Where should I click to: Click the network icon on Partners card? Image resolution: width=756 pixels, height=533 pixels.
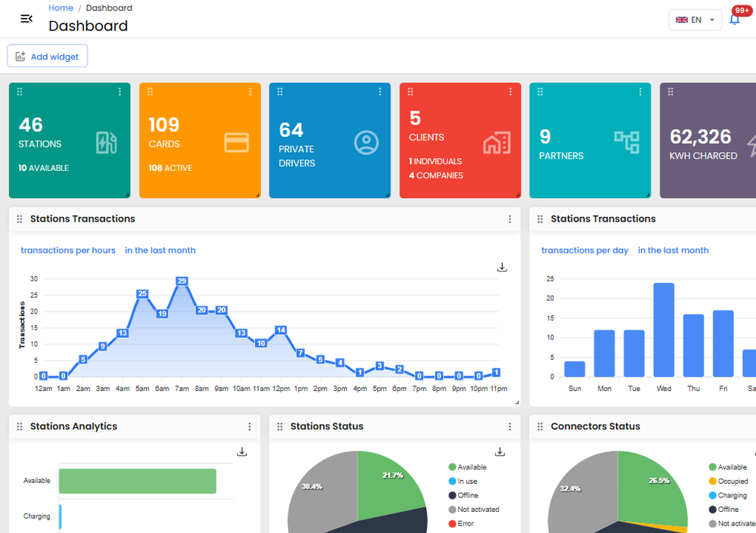[627, 142]
